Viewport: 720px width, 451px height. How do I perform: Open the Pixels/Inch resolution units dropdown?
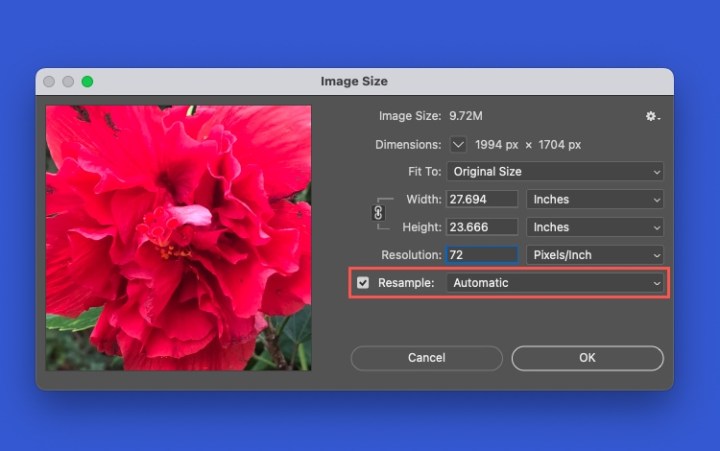point(595,255)
